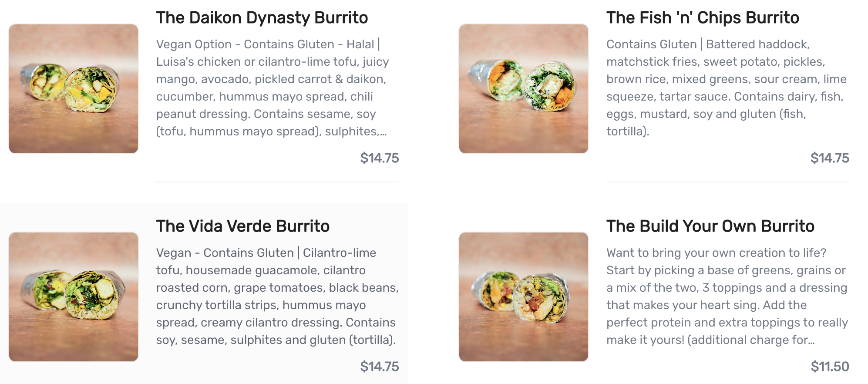Open the Fish 'n' Chips Burrito photo
Viewport: 868px width, 384px height.
point(524,89)
